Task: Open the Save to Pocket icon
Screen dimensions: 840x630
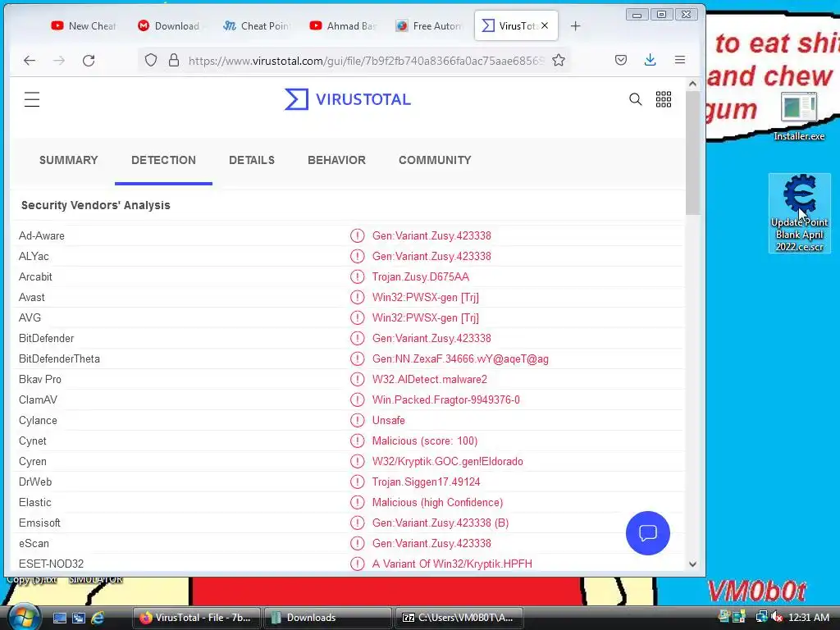Action: point(621,60)
